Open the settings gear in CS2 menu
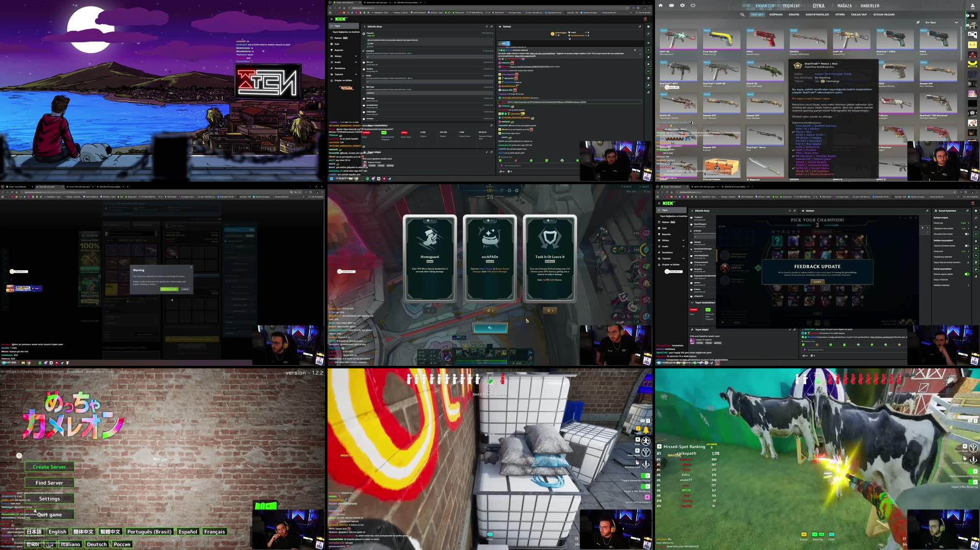The image size is (980, 550). point(682,6)
